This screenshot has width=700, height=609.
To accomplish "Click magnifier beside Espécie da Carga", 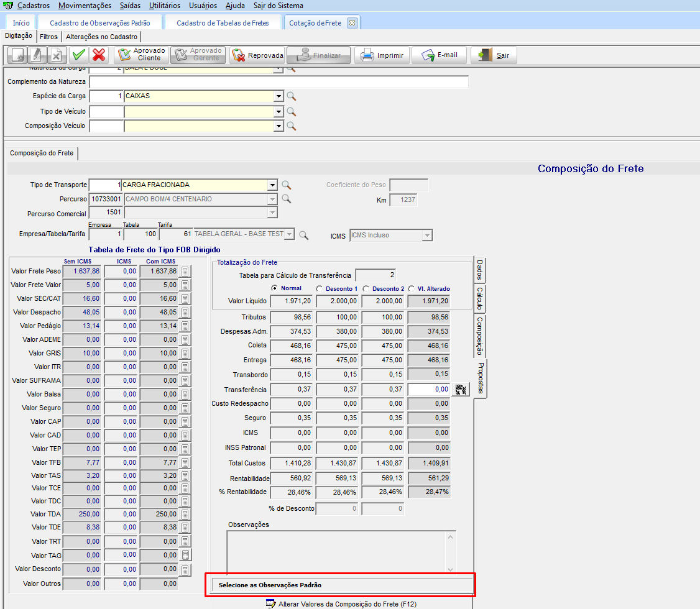I will tap(291, 96).
